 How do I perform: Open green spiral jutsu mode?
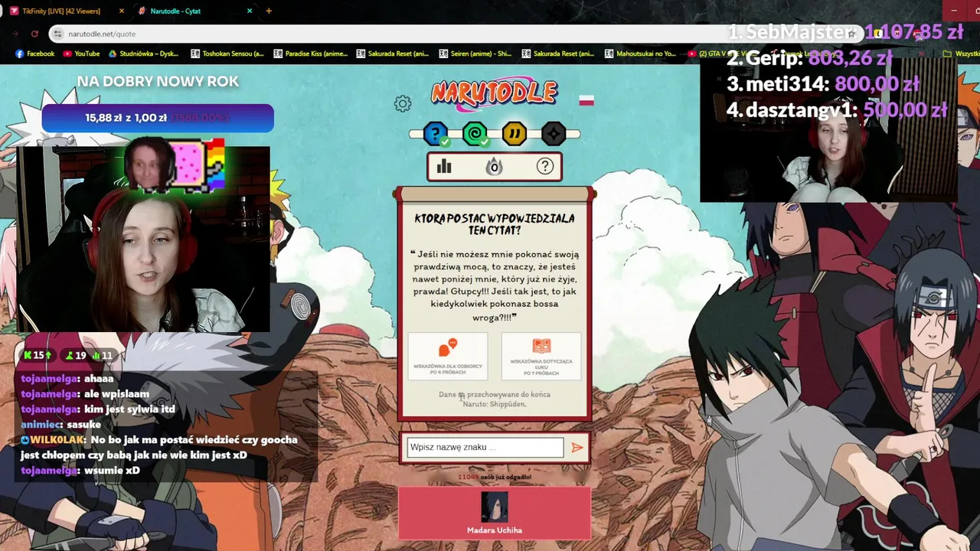click(475, 135)
